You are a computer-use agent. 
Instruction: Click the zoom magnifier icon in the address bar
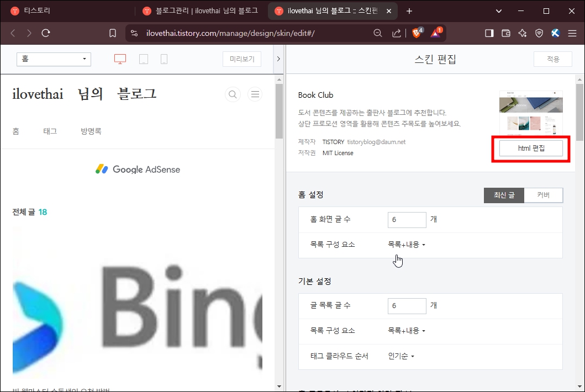[378, 33]
